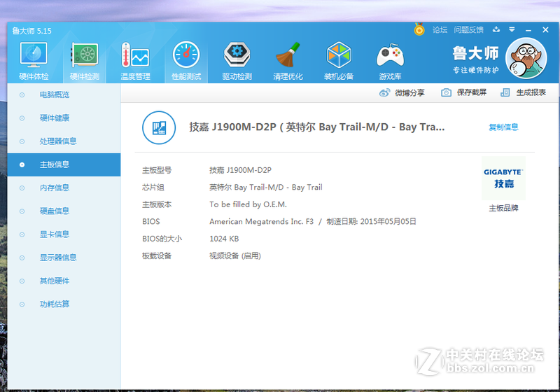This screenshot has height=392, width=560.
Task: Click the Weibo share icon
Action: (x=384, y=93)
